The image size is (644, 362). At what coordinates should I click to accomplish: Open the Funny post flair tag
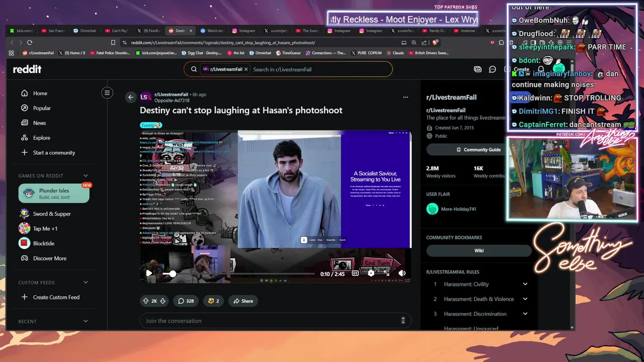[x=151, y=125]
